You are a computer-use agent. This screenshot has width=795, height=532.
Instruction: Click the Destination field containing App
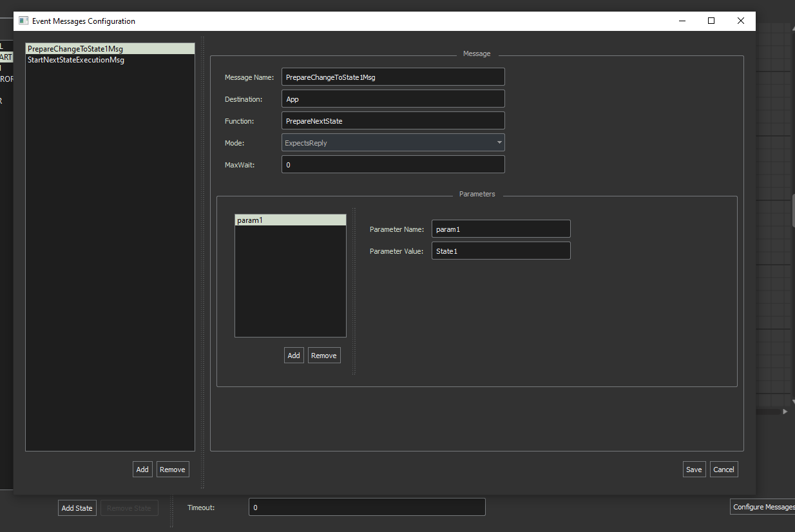393,99
